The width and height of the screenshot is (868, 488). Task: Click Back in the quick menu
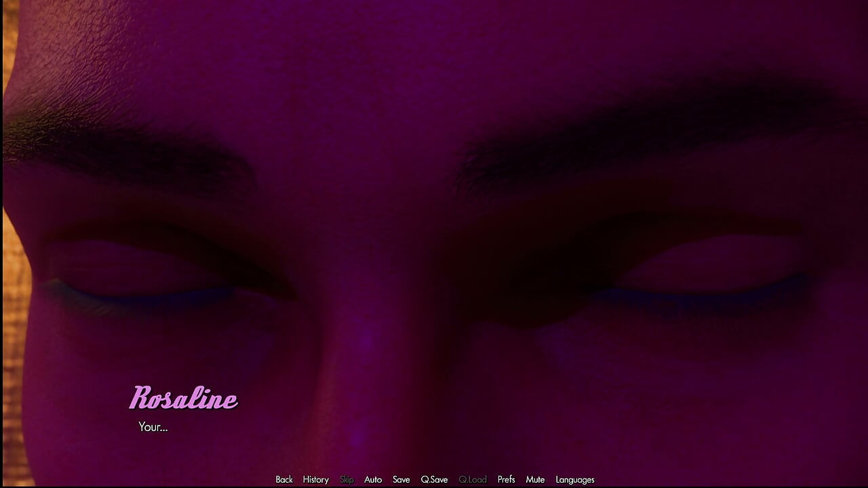(x=284, y=479)
